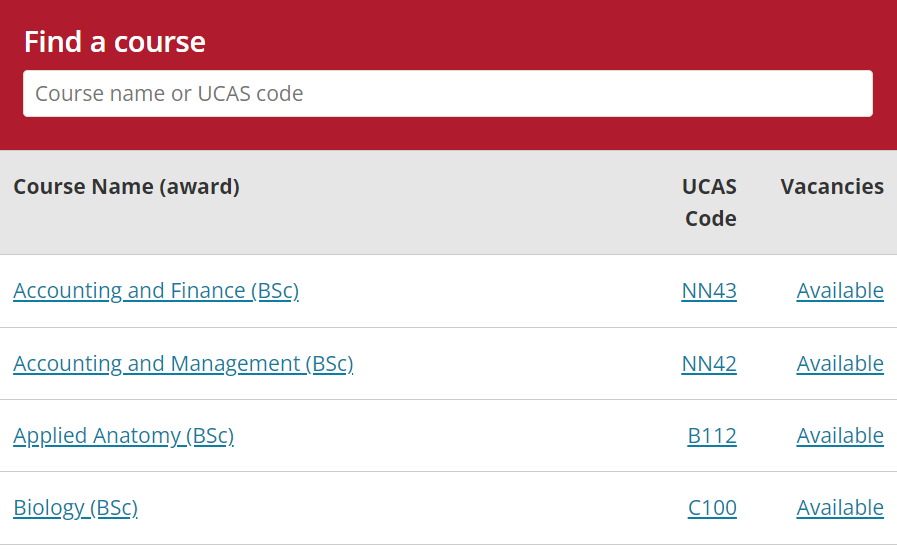Click blank space in the Applied Anatomy row
Viewport: 897px width, 549px height.
pyautogui.click(x=450, y=436)
